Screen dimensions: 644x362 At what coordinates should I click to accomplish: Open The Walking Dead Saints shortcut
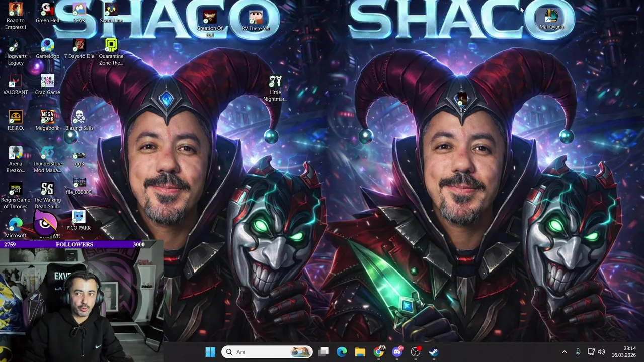pos(47,196)
